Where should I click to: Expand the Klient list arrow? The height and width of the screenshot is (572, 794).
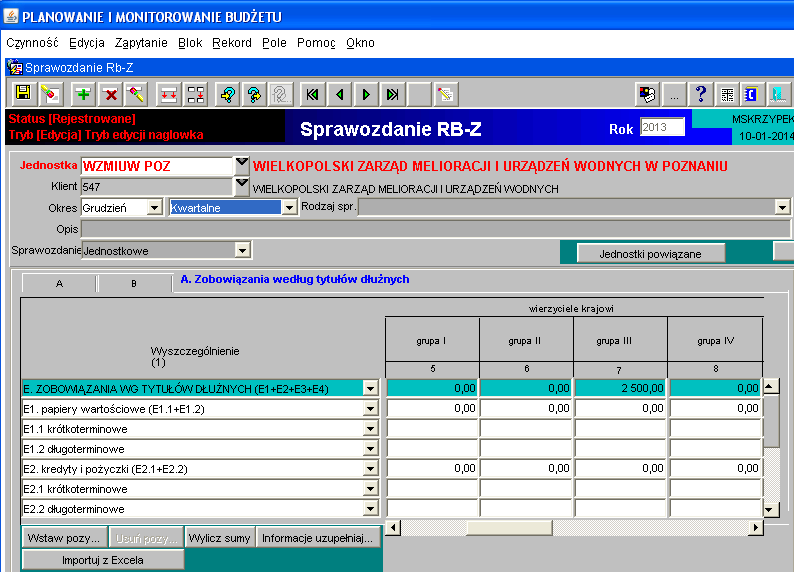coord(242,186)
